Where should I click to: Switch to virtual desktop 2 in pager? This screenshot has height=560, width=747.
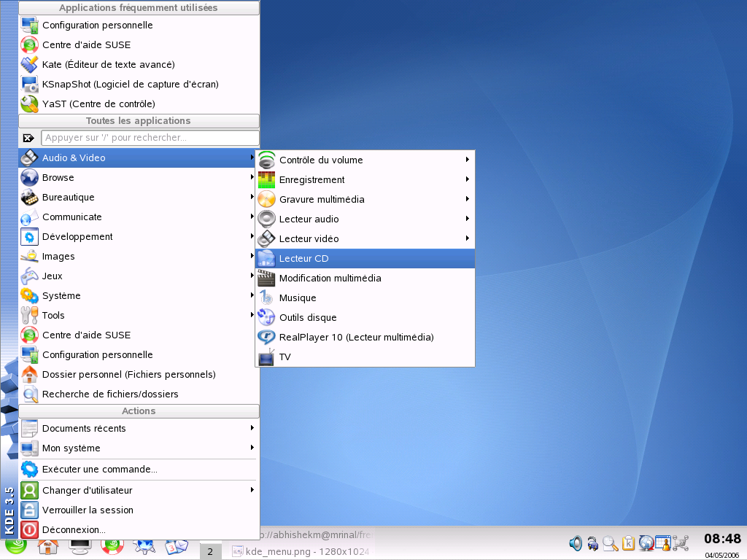[x=210, y=551]
